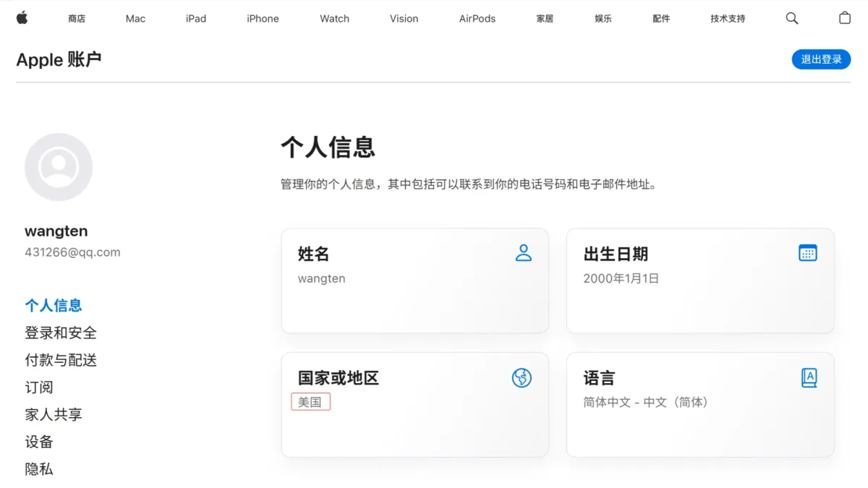The width and height of the screenshot is (868, 488).
Task: Open the iPad menu
Action: (196, 19)
